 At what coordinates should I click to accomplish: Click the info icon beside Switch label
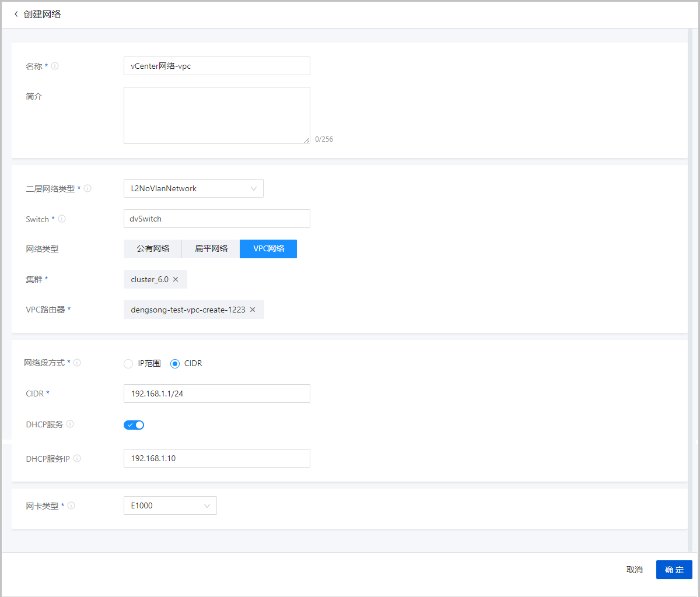coord(62,219)
